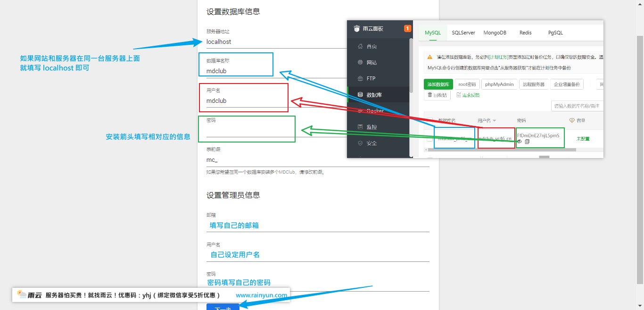Click the password text FfDmDnE27njL5pmS
Screen dimensions: 644x310
(x=538, y=135)
